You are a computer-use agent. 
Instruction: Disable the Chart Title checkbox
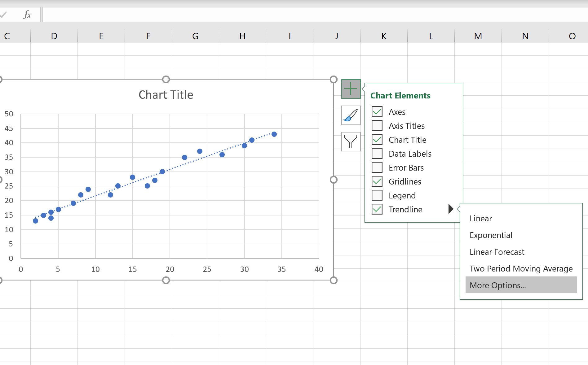(377, 139)
